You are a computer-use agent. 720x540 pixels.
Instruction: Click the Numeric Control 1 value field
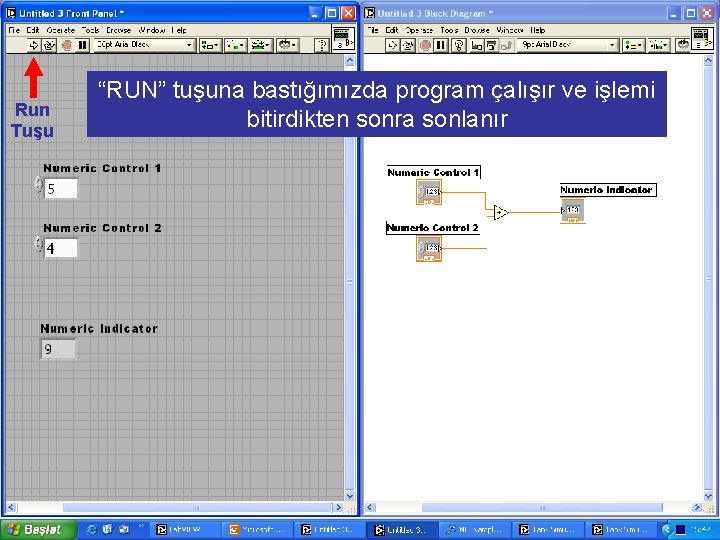pos(61,189)
